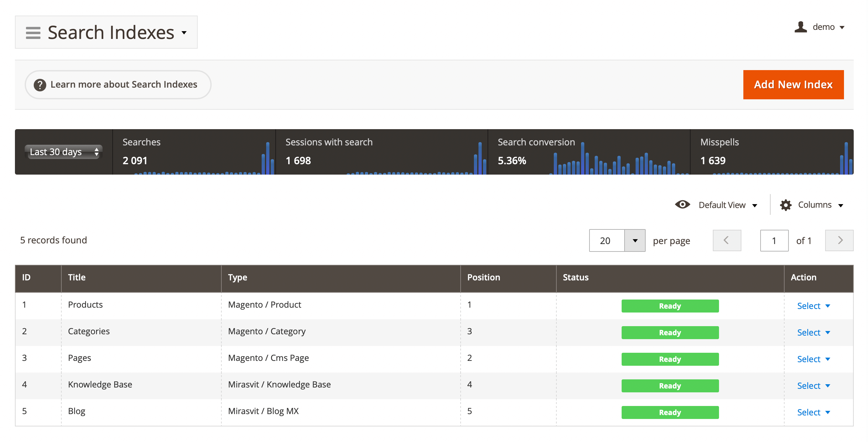Open Select action for Knowledge Base row

813,386
